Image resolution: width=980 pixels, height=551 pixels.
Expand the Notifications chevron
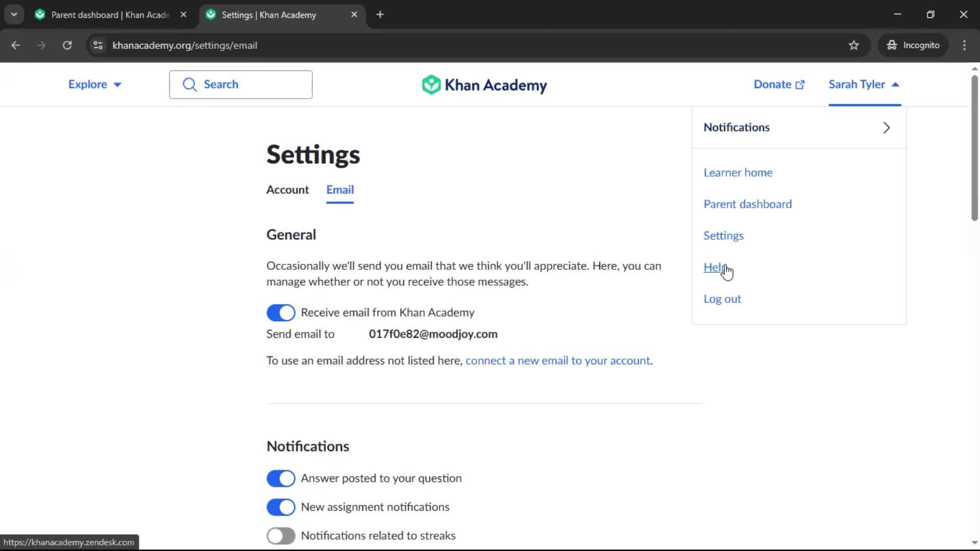pyautogui.click(x=887, y=128)
